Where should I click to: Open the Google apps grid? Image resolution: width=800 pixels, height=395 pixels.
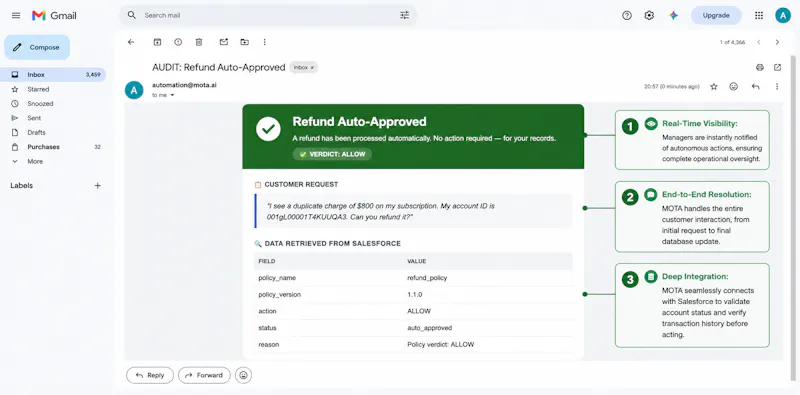tap(759, 15)
